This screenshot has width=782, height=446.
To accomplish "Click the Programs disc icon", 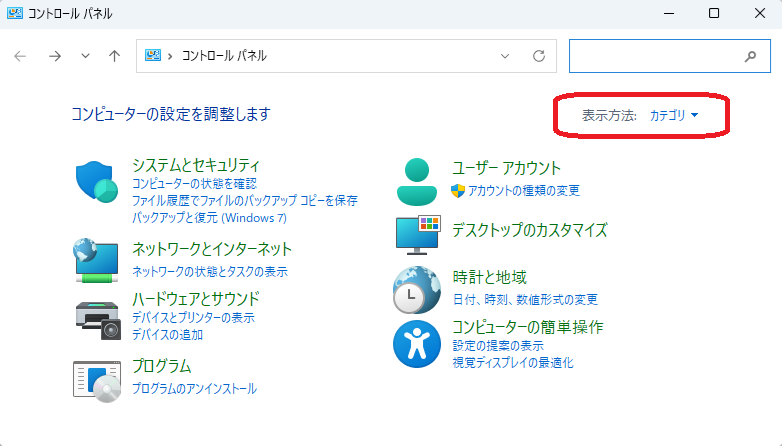I will tap(97, 380).
